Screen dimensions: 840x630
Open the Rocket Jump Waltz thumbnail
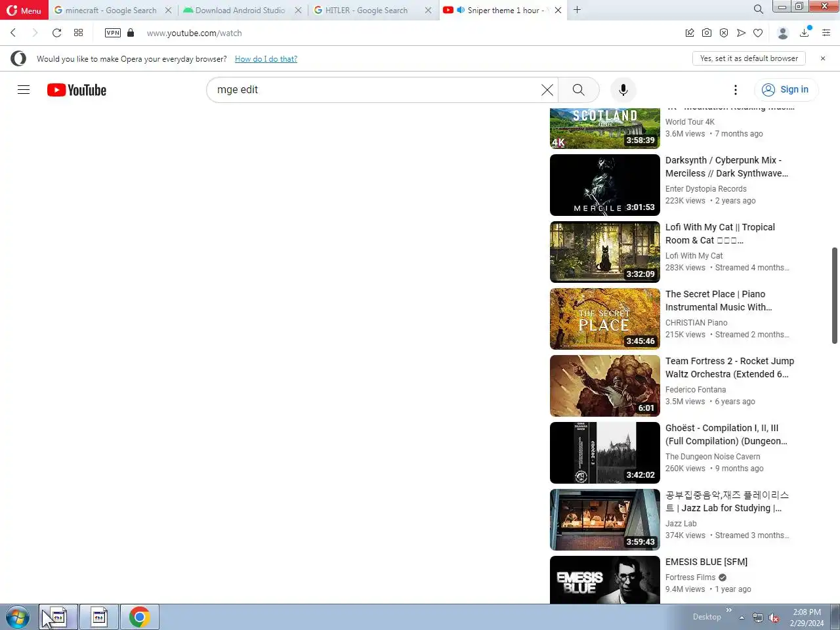click(605, 386)
